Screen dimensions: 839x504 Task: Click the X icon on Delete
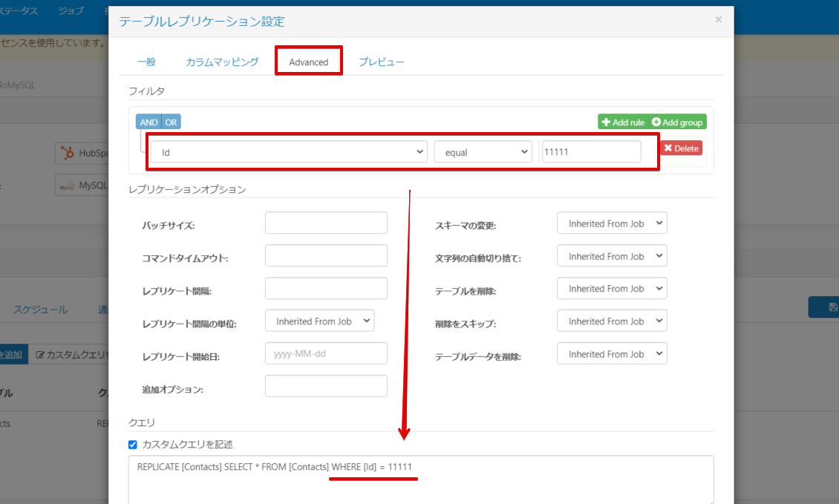tap(667, 148)
